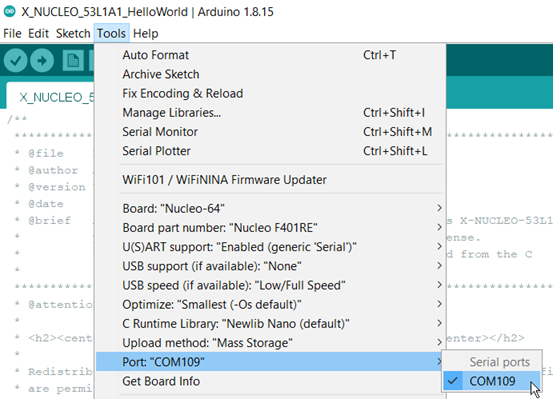Screen dimensions: 553x399
Task: Open the Help menu
Action: 146,34
